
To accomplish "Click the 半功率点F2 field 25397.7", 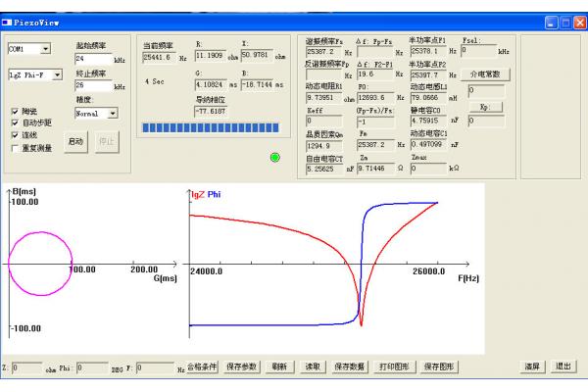I will click(x=428, y=75).
